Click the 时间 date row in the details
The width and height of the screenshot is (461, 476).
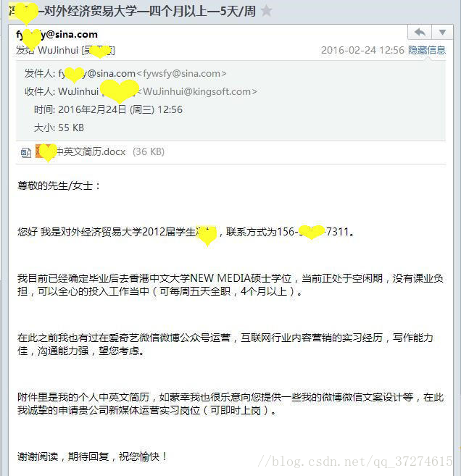tap(108, 109)
